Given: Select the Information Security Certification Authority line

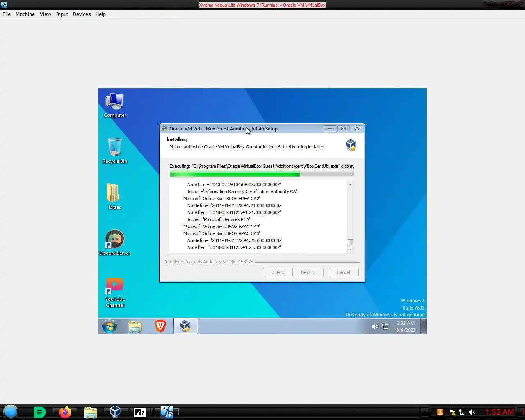Looking at the screenshot, I should coord(242,192).
